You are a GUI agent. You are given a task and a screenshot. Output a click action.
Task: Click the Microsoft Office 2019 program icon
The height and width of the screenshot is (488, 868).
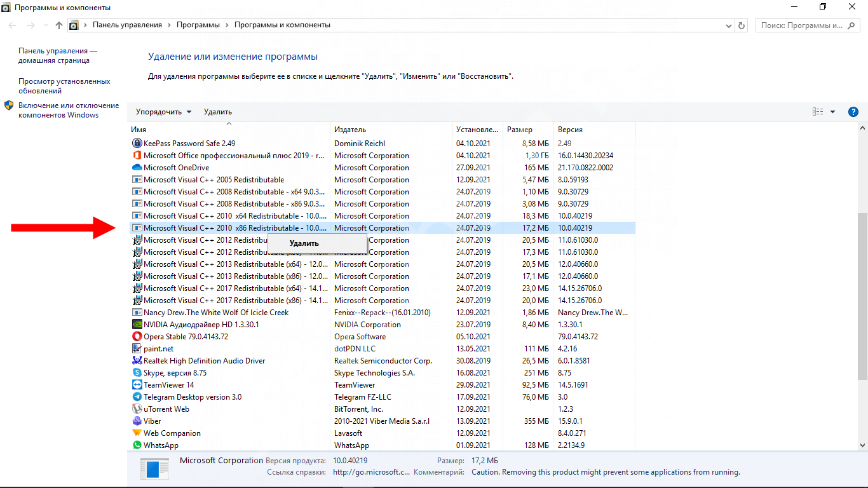[x=137, y=156]
